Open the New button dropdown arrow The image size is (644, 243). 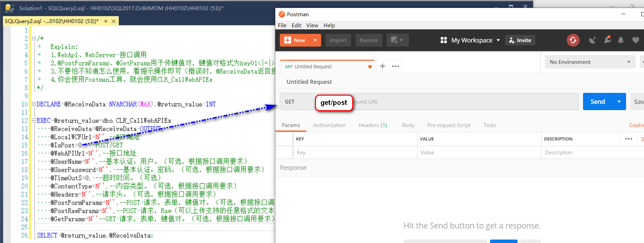click(x=315, y=40)
